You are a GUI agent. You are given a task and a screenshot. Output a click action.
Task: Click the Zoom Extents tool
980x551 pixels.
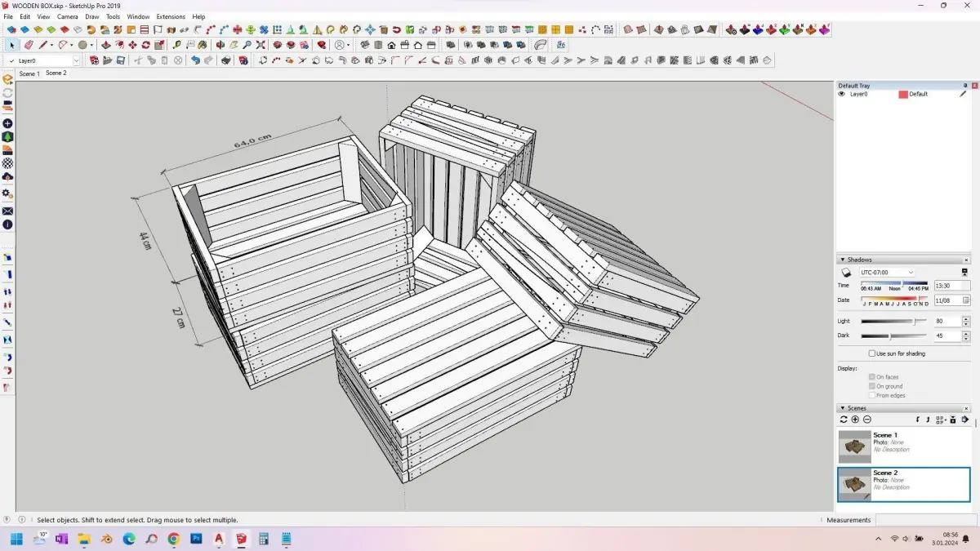(261, 45)
